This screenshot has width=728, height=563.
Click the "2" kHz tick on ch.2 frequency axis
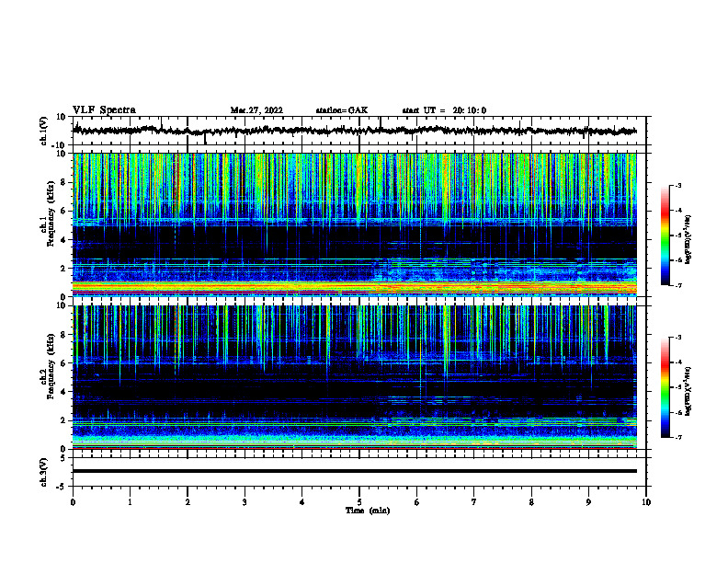pos(63,420)
